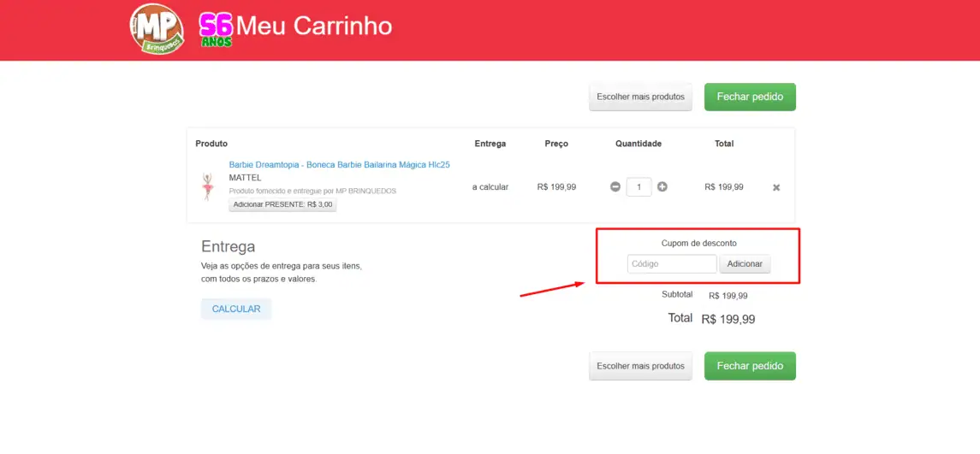Click the Entrega column header
The image size is (980, 454).
coord(490,144)
